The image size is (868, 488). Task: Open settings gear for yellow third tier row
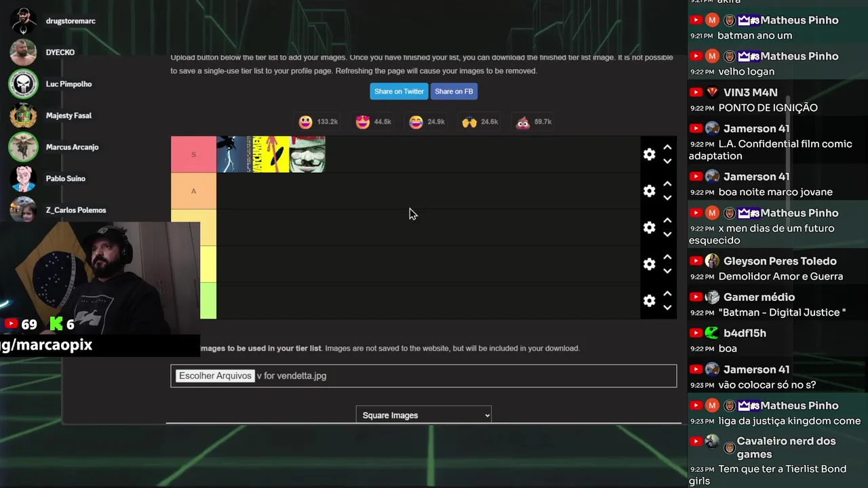[649, 228]
